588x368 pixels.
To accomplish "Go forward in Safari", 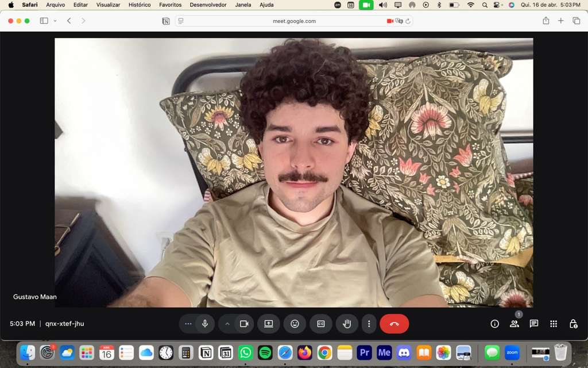I will pyautogui.click(x=83, y=21).
